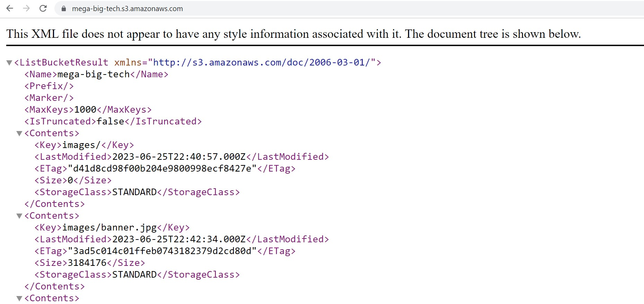Click the ETag starting with 3ad5c014
This screenshot has height=304, width=644.
click(162, 251)
